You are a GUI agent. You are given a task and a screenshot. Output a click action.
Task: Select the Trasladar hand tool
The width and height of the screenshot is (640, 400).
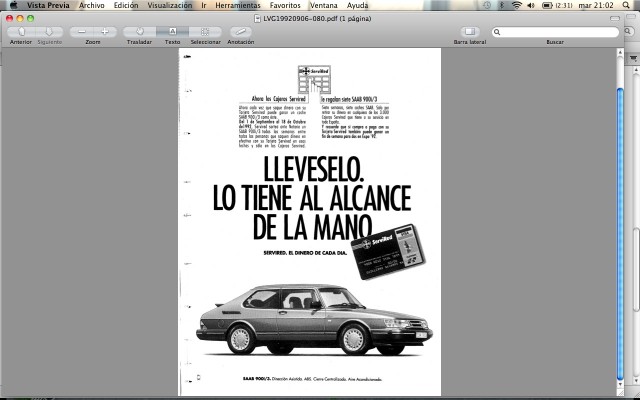coord(140,32)
